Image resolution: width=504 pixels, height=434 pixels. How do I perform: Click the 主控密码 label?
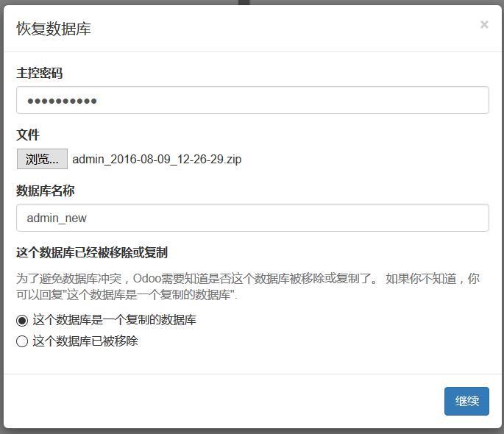(x=39, y=73)
